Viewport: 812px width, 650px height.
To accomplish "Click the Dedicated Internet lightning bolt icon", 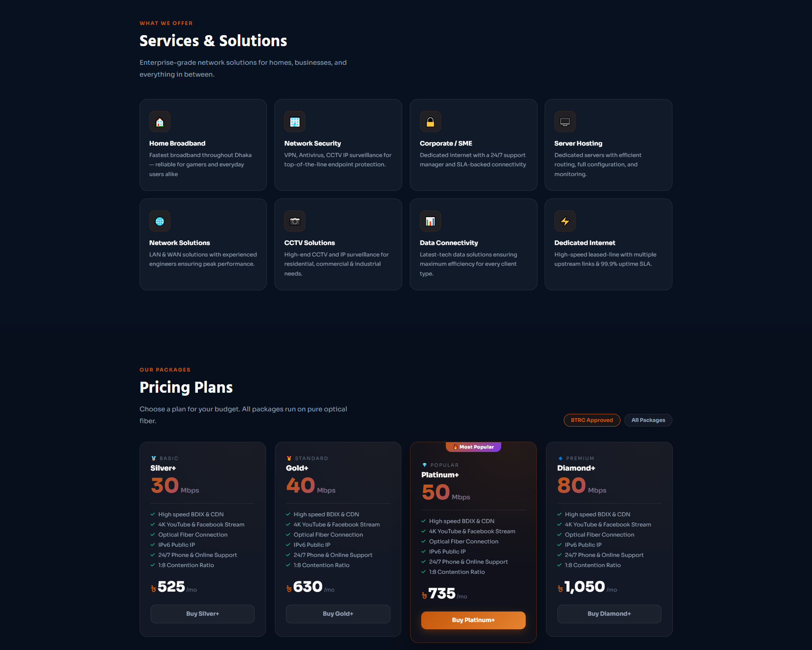I will (565, 221).
